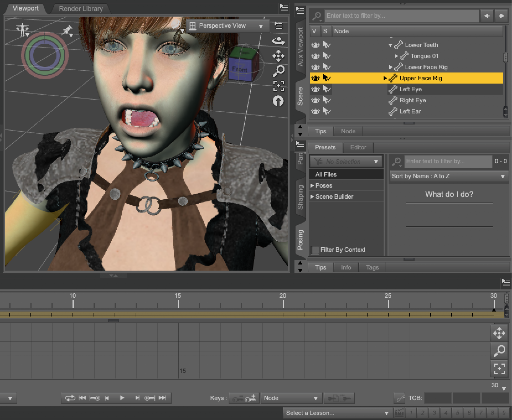The height and width of the screenshot is (420, 512).
Task: Open Sort by Name dropdown
Action: point(448,176)
